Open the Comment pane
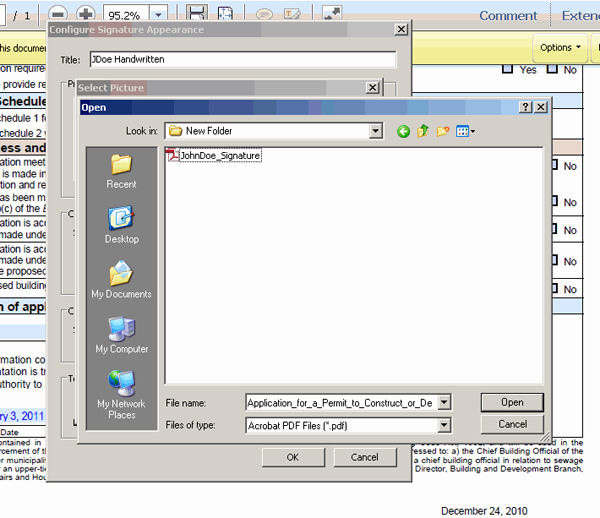600x518 pixels. [x=508, y=15]
